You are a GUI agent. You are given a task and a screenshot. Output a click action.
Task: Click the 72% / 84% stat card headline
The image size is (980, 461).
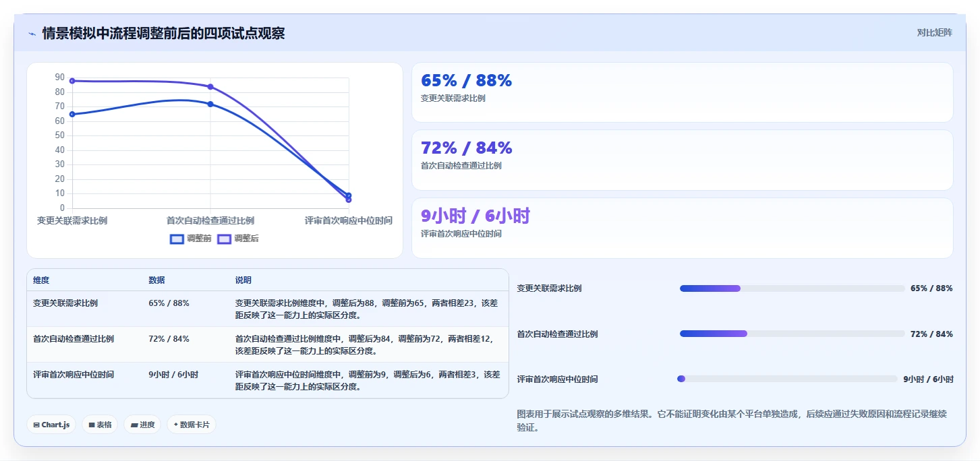pyautogui.click(x=466, y=148)
